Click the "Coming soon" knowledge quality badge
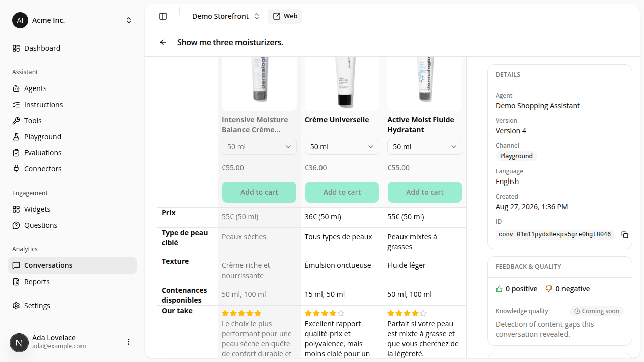644x362 pixels. pos(597,311)
